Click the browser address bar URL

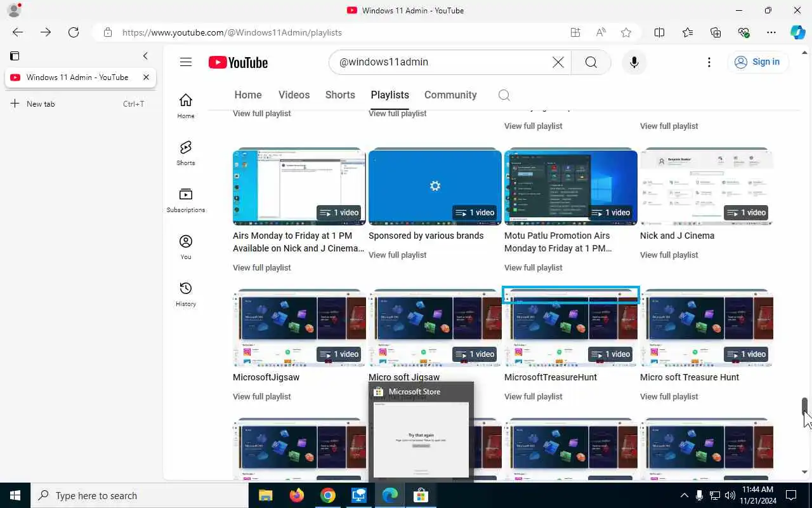click(x=232, y=32)
